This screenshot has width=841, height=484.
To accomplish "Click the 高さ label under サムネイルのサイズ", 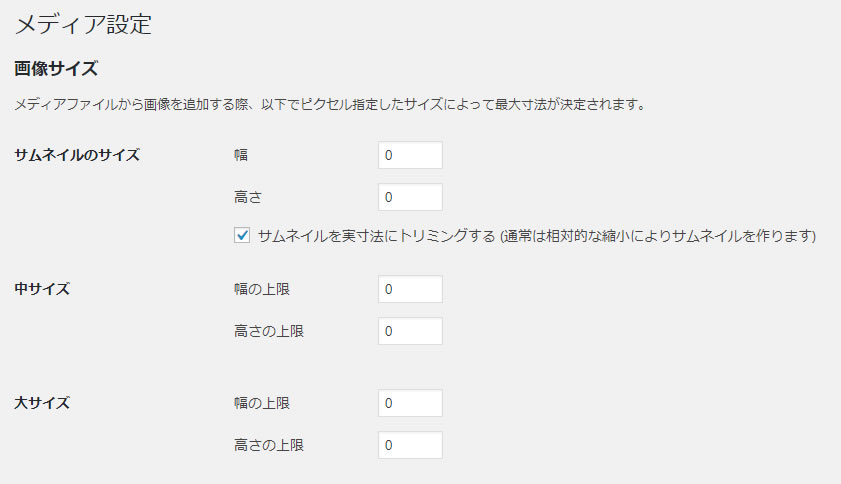I will [x=247, y=197].
